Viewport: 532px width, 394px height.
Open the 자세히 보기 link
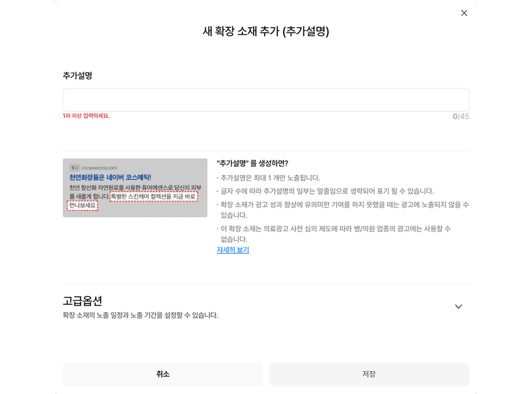pyautogui.click(x=232, y=250)
